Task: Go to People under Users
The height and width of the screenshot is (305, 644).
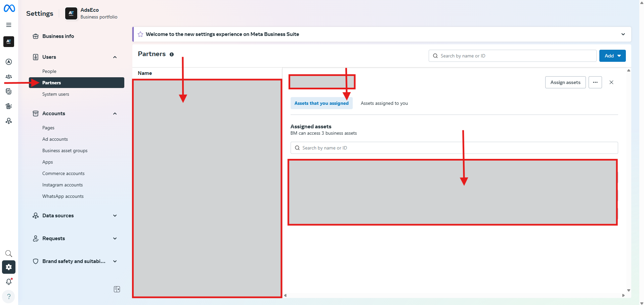Action: 49,71
